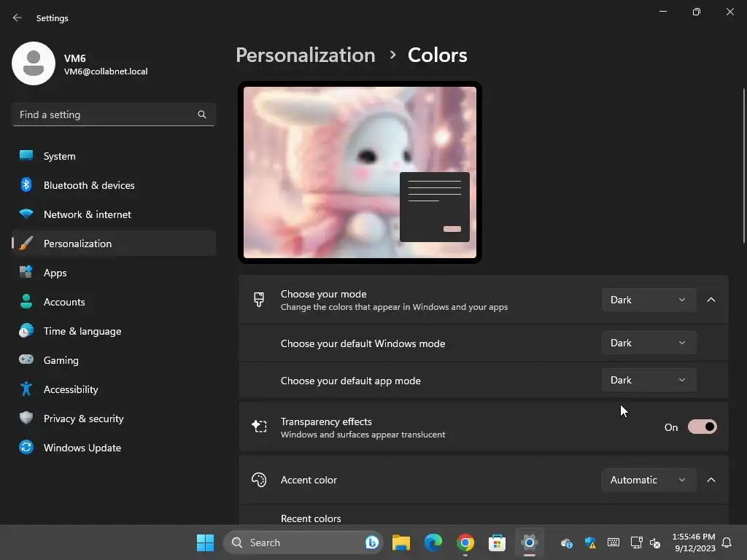Click the Accent color palette icon
The image size is (747, 560).
[259, 480]
